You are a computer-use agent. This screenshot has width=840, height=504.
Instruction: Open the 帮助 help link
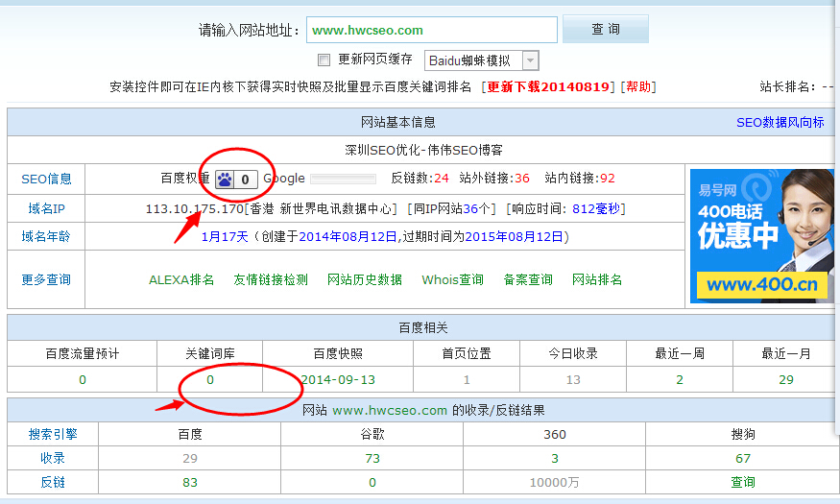[637, 86]
